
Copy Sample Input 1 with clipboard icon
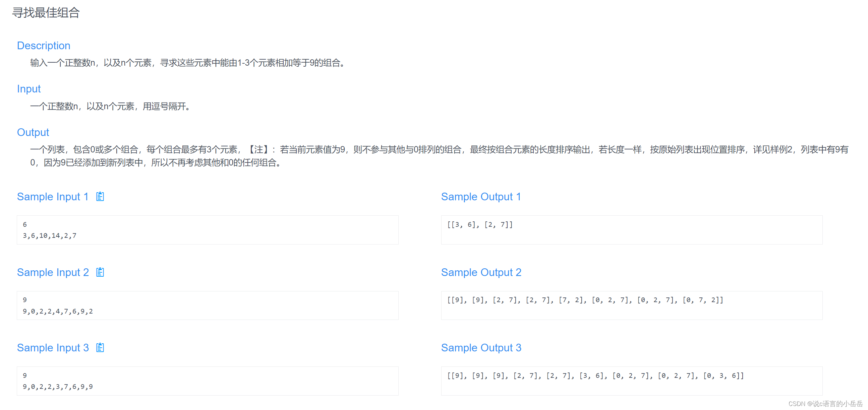point(100,196)
